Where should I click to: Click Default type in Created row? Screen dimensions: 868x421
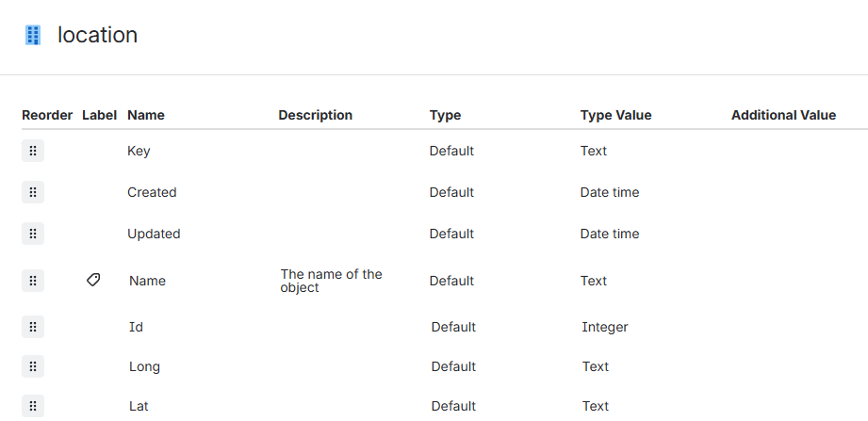(x=451, y=192)
